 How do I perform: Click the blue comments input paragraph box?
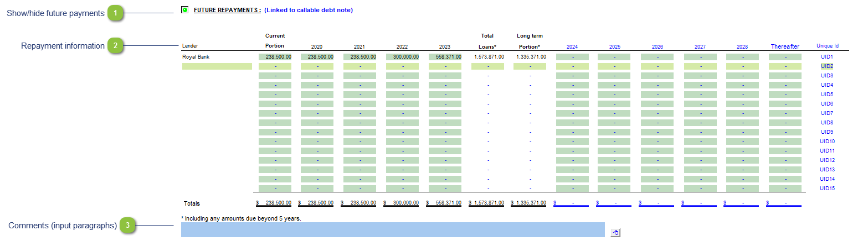coord(392,229)
